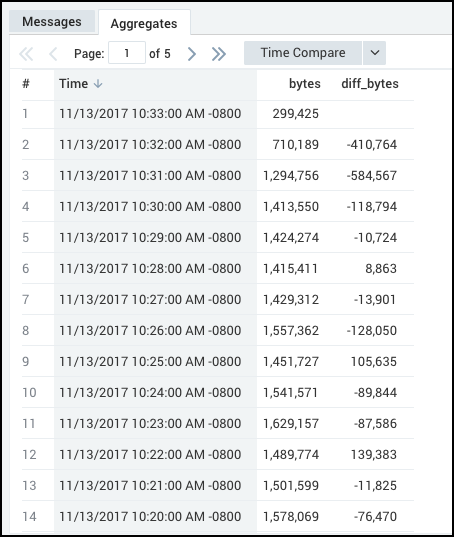
Task: Click the Time column sort arrow
Action: (98, 84)
